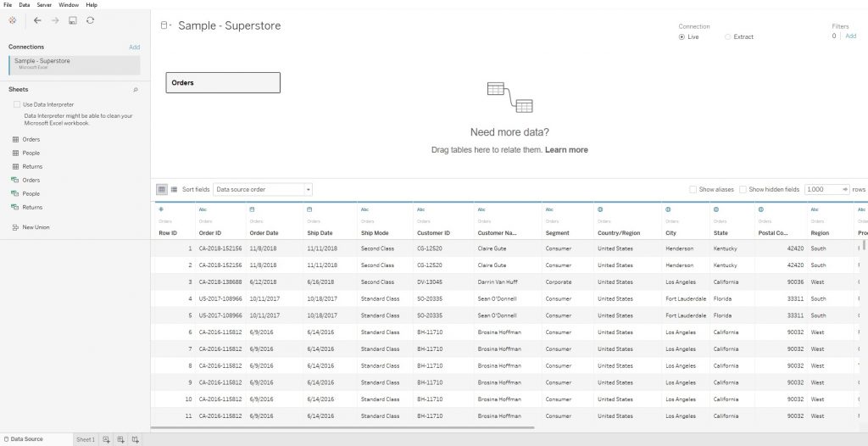The image size is (868, 446).
Task: Click the arrow inside rows field
Action: [845, 189]
